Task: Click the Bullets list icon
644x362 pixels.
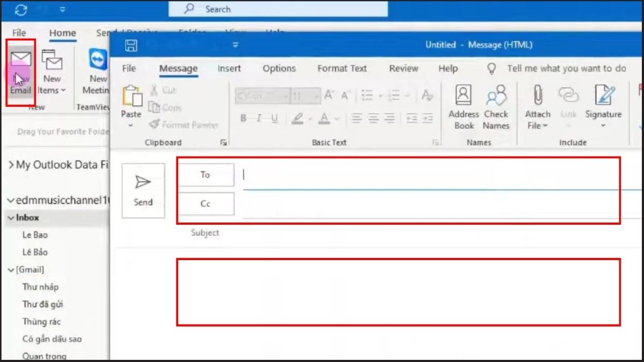Action: pos(367,95)
